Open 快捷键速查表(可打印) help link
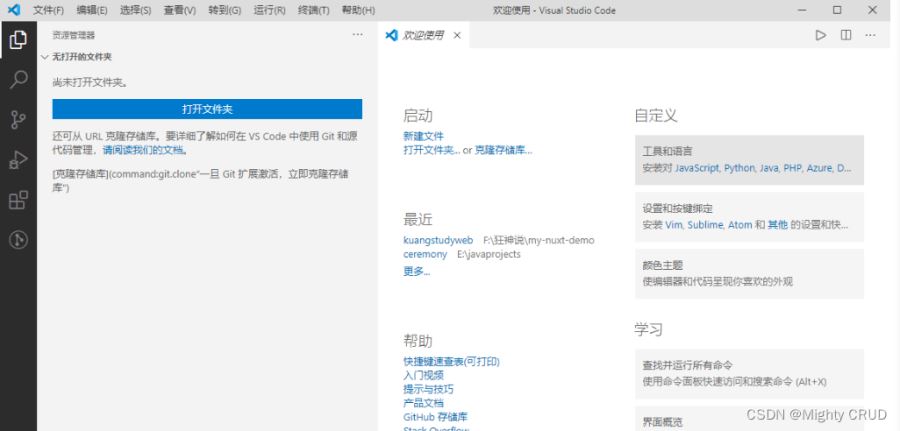The image size is (900, 431). coord(452,362)
